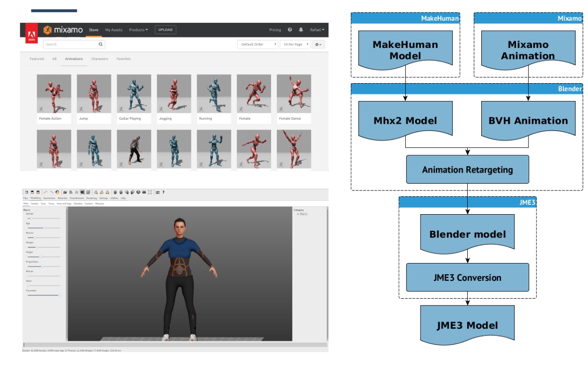Open the gear settings dropdown in Mixamo
This screenshot has height=365, width=588.
[318, 44]
